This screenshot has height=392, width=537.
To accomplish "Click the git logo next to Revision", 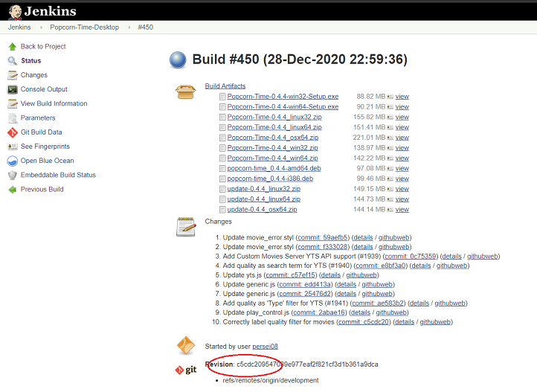I will [186, 370].
